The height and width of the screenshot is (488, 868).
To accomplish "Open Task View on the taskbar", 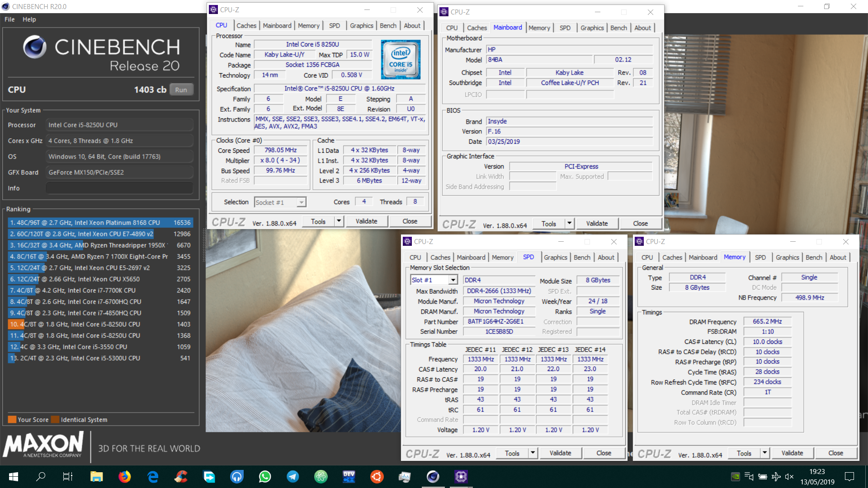I will (68, 477).
